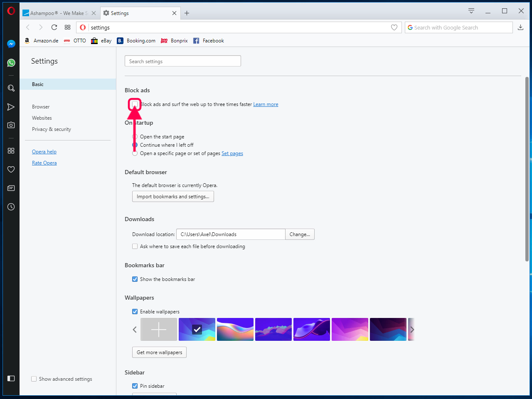Open the Opera main menu logo
Viewport: 532px width, 399px height.
[11, 11]
